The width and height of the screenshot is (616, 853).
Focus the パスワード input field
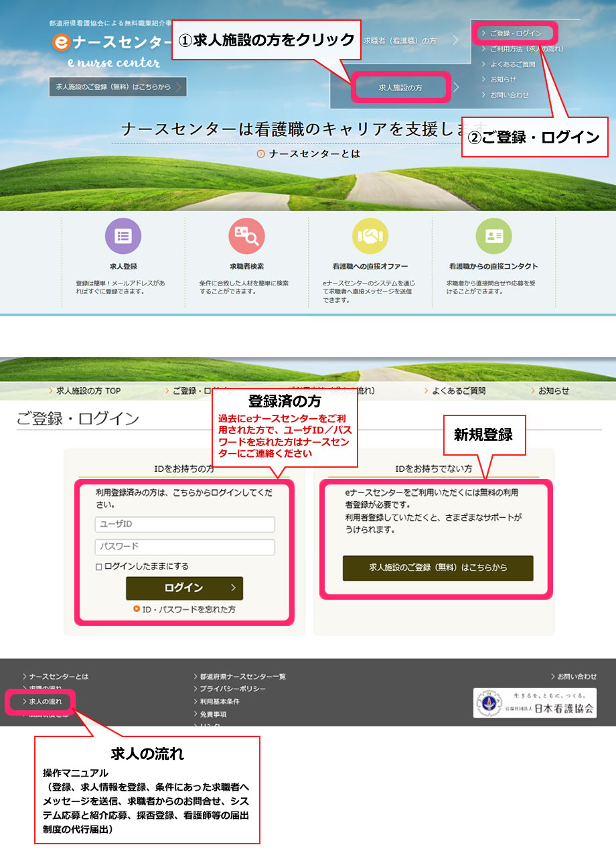[185, 547]
